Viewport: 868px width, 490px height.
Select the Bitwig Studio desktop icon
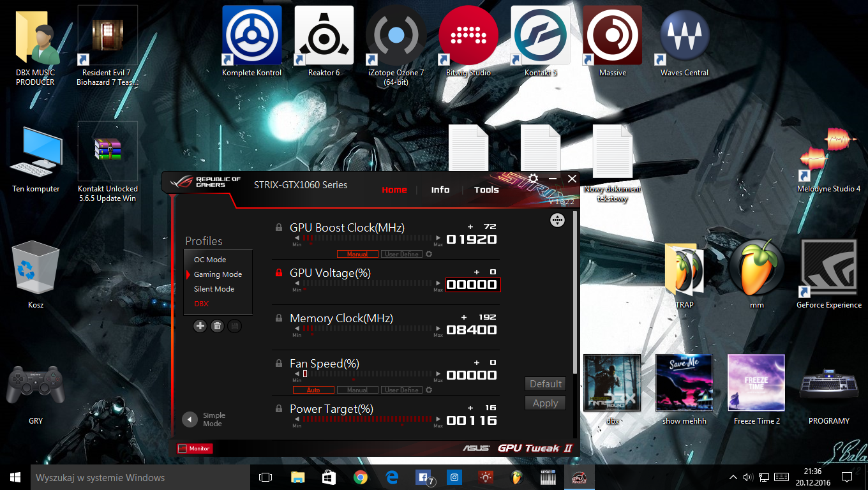tap(468, 42)
